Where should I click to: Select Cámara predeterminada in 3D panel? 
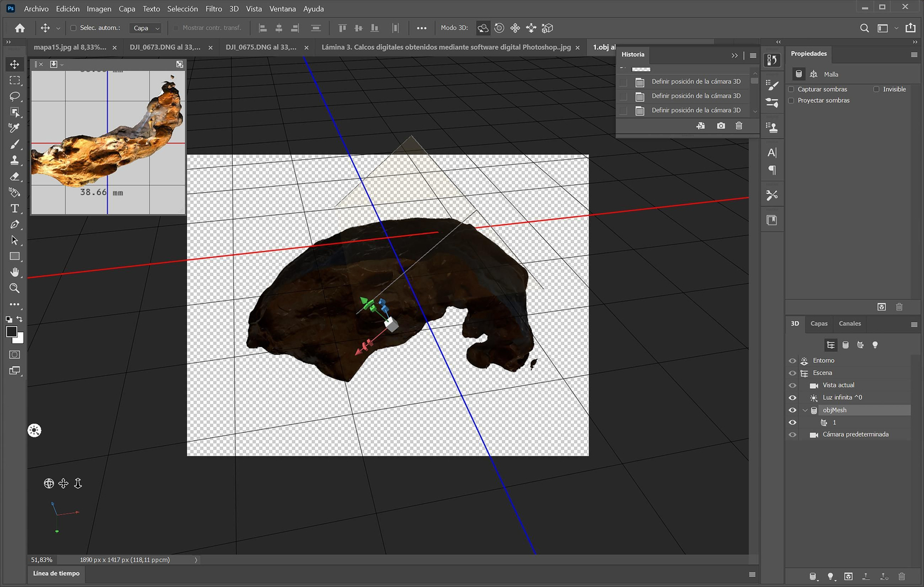pyautogui.click(x=855, y=434)
